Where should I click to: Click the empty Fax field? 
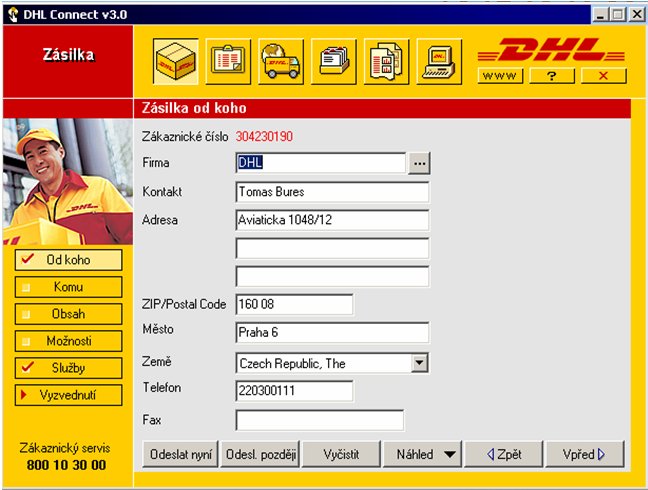(320, 421)
